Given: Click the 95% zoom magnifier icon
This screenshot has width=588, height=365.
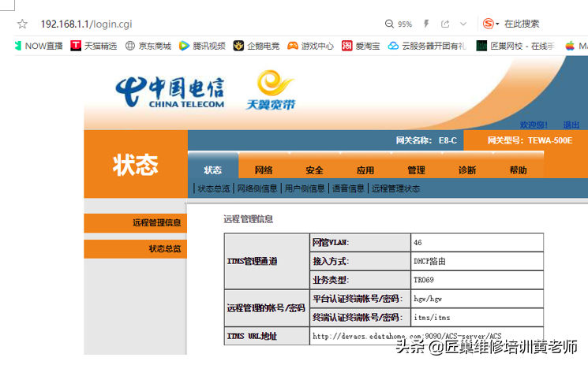Looking at the screenshot, I should [x=389, y=24].
